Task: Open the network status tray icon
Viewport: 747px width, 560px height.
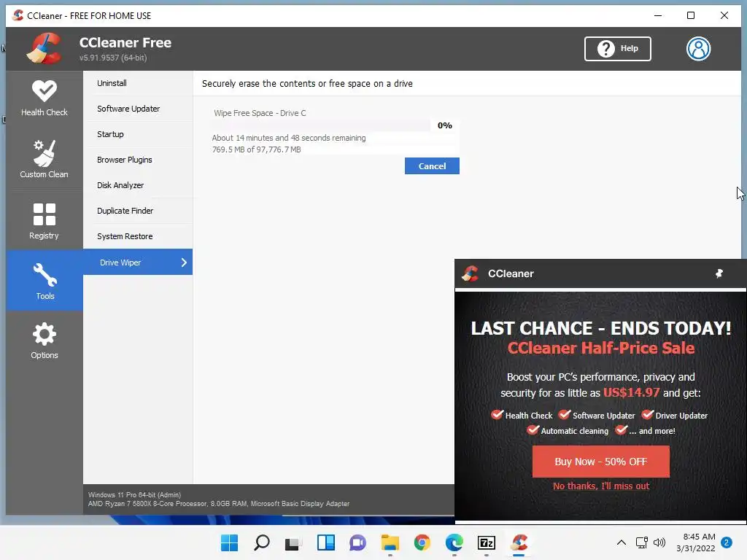Action: pos(642,542)
